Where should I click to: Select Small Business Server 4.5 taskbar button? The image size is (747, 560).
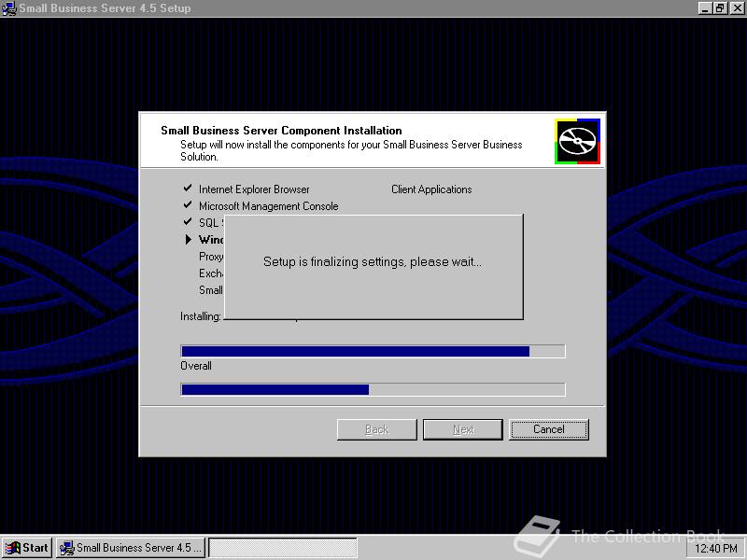click(131, 548)
